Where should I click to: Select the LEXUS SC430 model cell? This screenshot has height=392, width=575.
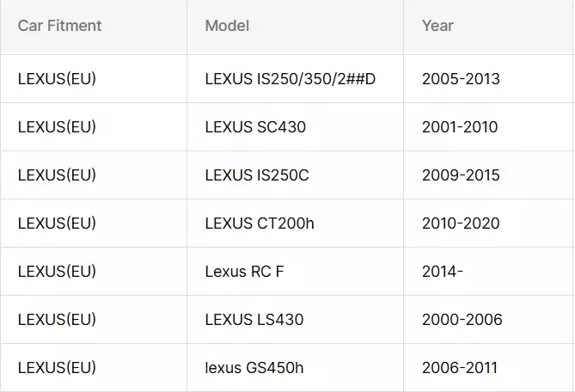point(255,127)
